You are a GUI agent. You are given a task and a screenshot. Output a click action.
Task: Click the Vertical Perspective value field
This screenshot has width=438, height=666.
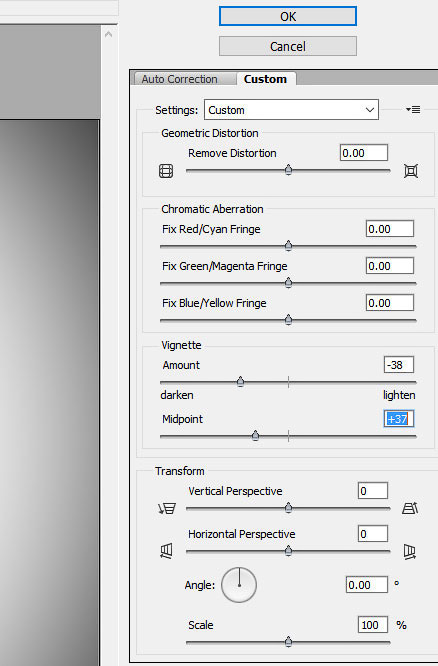coord(373,491)
